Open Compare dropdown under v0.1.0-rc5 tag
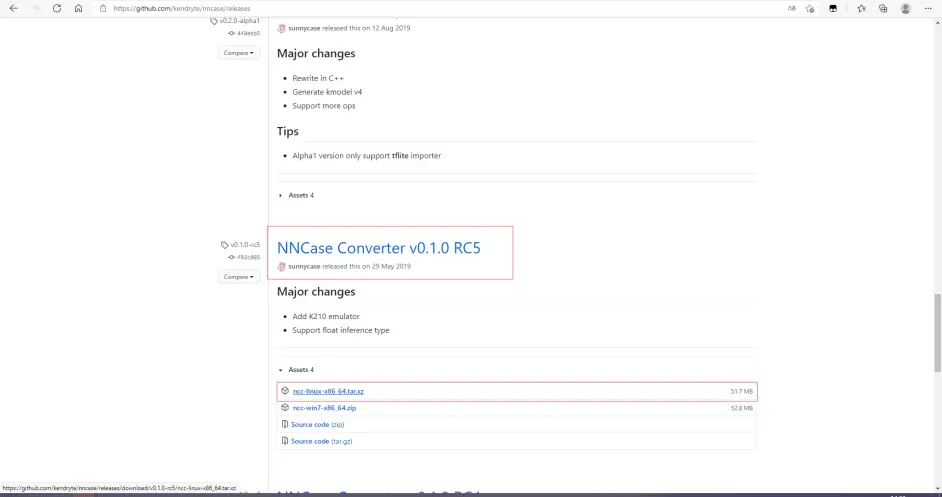 (x=239, y=277)
